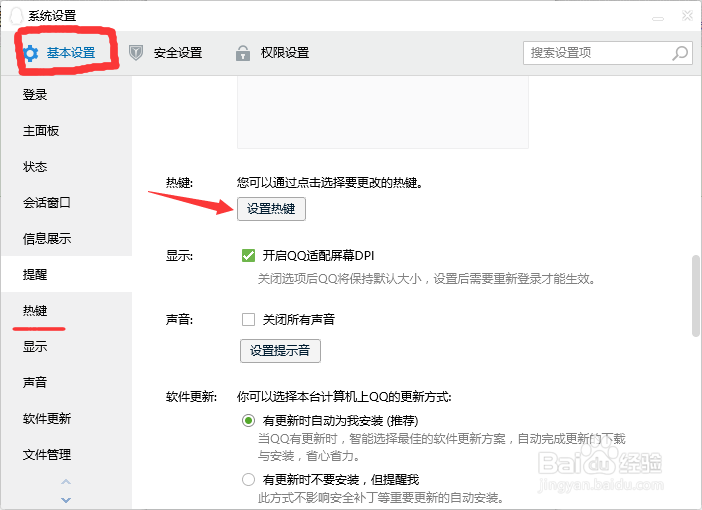Click the 软件更新: section label in content
The width and height of the screenshot is (702, 510).
[x=191, y=397]
